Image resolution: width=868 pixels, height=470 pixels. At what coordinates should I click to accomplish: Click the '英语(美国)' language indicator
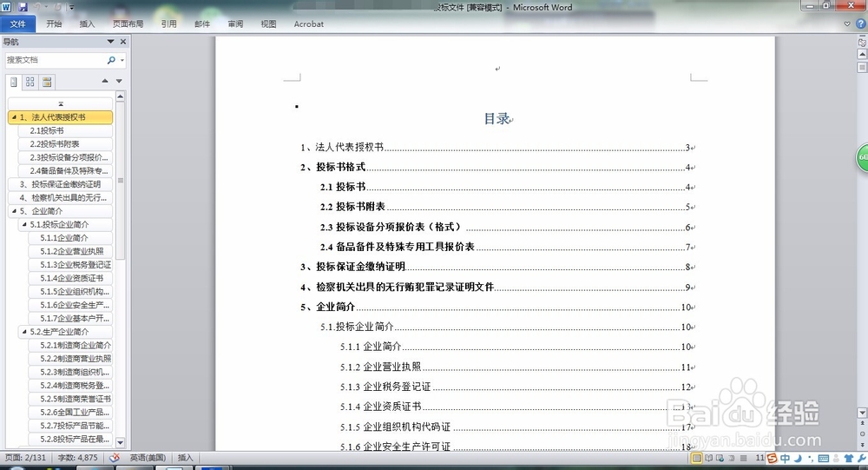point(148,458)
